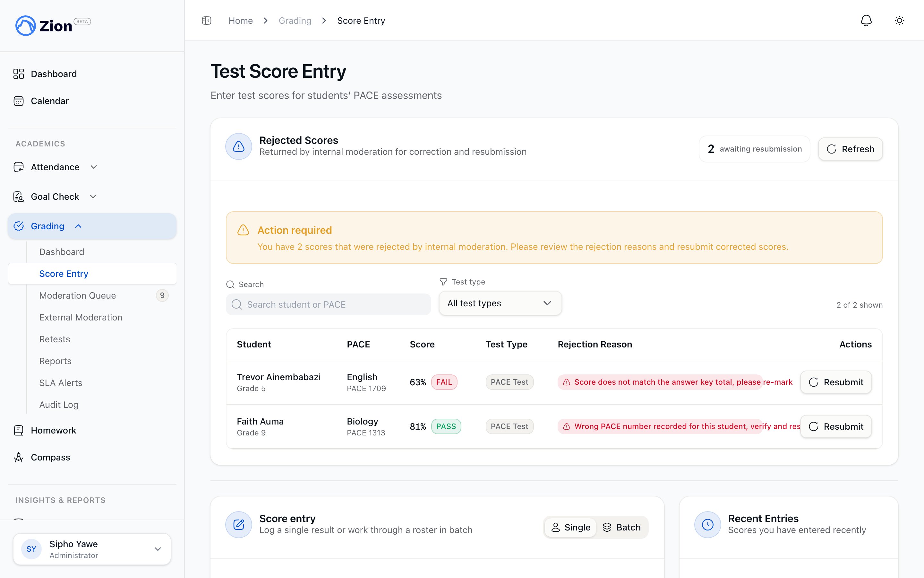This screenshot has height=578, width=924.
Task: Click the Attendance calendar icon
Action: [x=18, y=167]
